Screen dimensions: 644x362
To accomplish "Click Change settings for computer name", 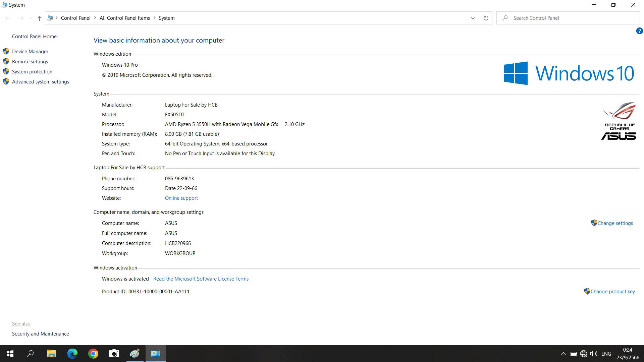I will 615,223.
